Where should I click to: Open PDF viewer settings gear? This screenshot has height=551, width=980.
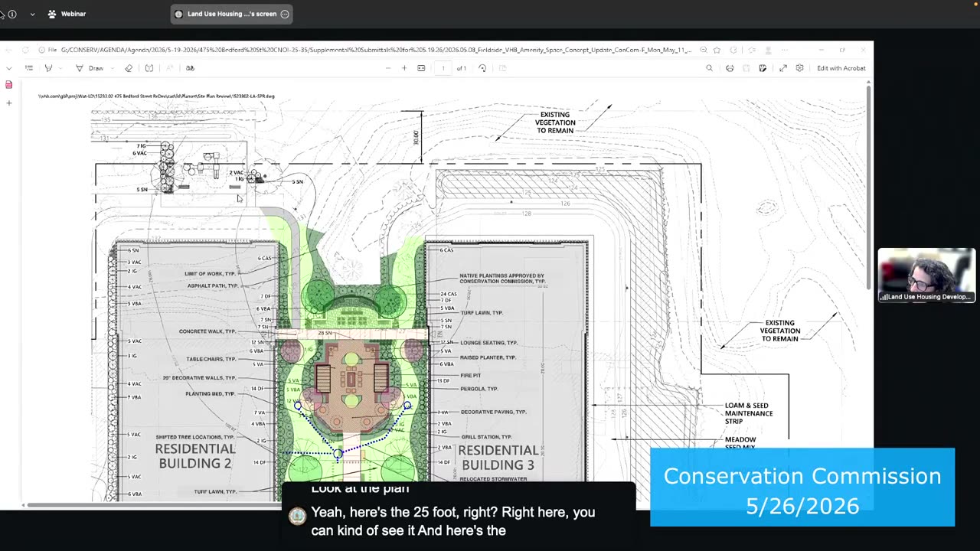(799, 68)
